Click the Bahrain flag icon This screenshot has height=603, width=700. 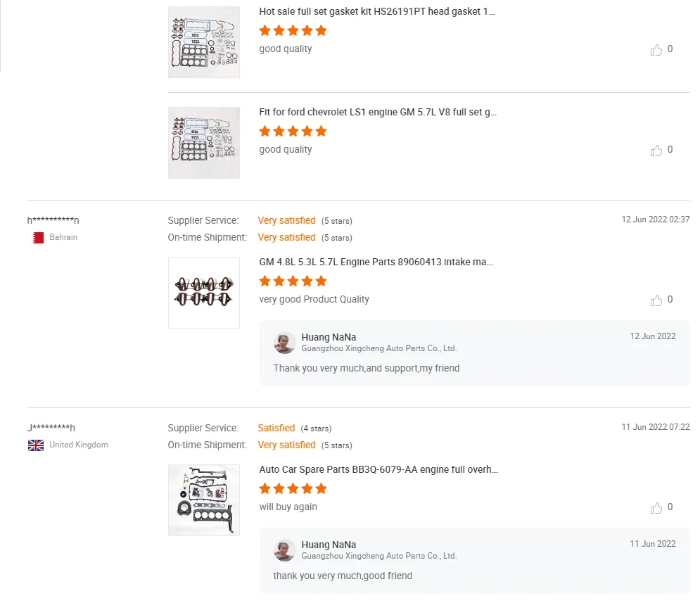[38, 238]
